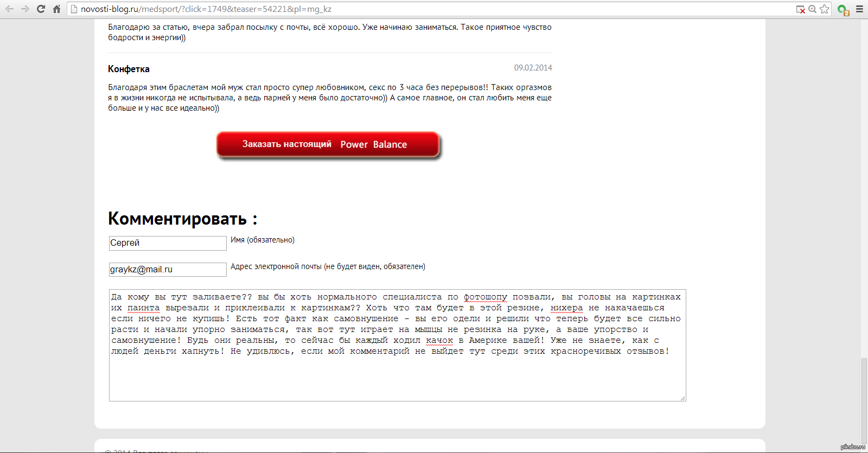Image resolution: width=868 pixels, height=453 pixels.
Task: Click the Комментировать heading
Action: click(x=182, y=219)
